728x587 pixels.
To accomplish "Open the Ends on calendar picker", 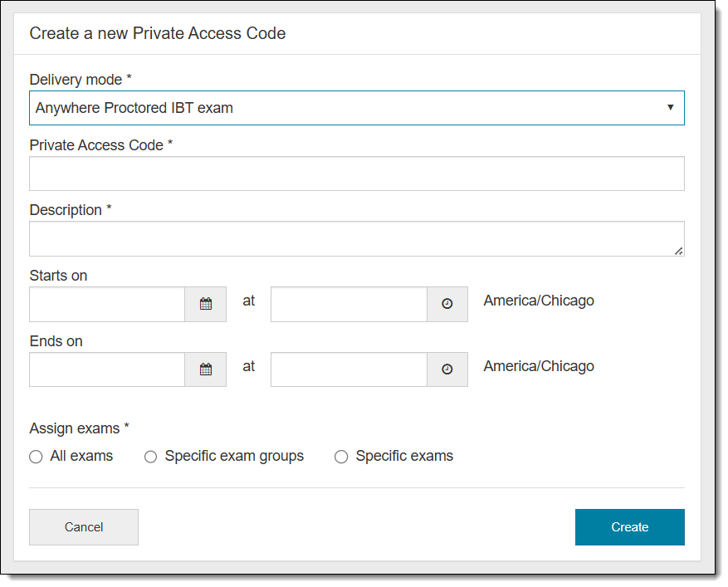I will point(204,369).
